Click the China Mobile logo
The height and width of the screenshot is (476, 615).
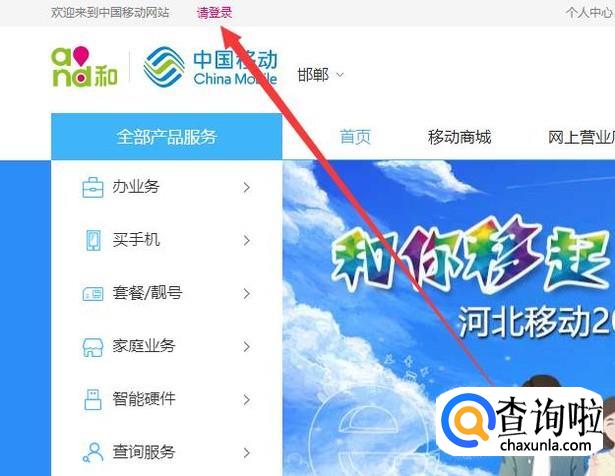click(x=210, y=67)
